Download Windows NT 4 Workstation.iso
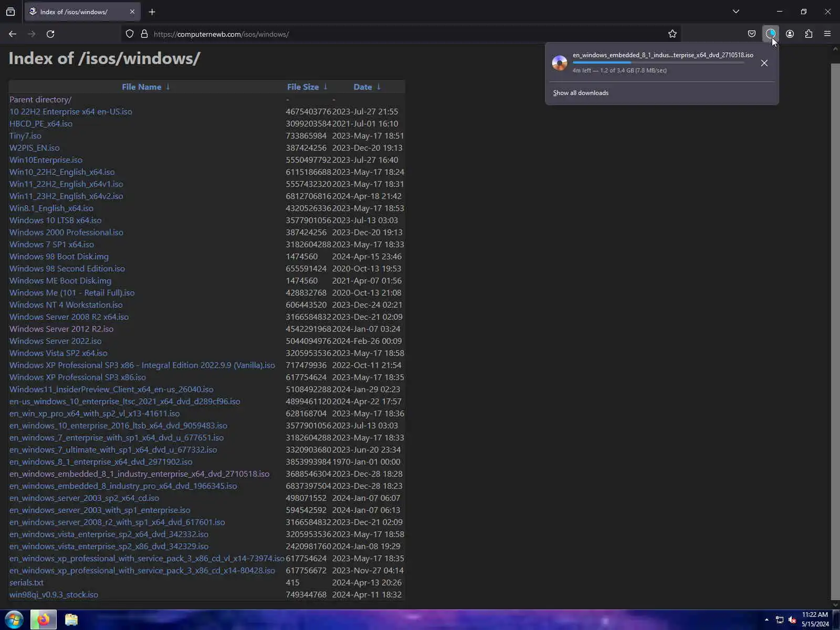 point(66,305)
